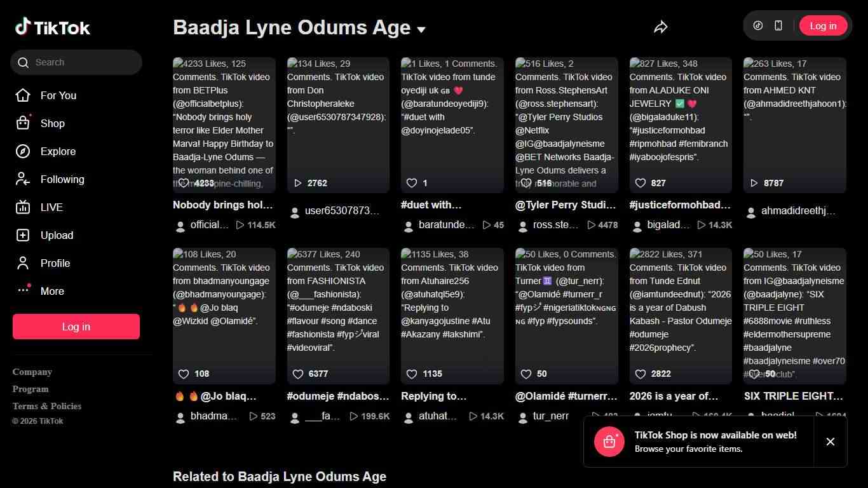This screenshot has height=488, width=868.
Task: Click the TikTok coin icon near Log in
Action: point(757,25)
